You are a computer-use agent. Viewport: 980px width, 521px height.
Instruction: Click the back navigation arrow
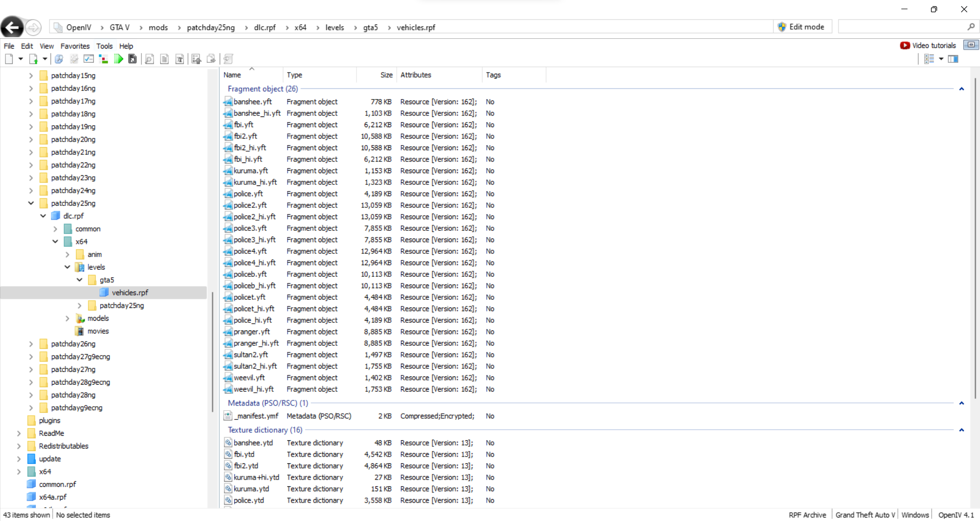pyautogui.click(x=12, y=27)
